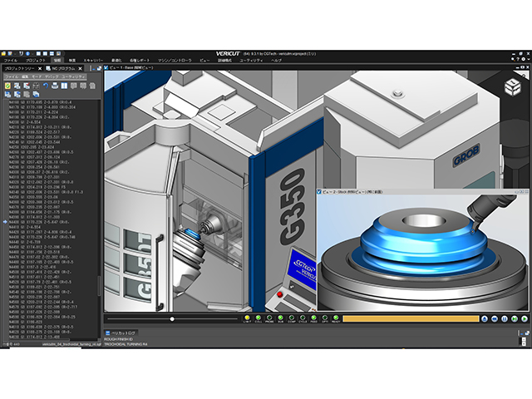532x399 pixels.
Task: Click the last icon in NC toolbar second row
Action: tap(36, 94)
